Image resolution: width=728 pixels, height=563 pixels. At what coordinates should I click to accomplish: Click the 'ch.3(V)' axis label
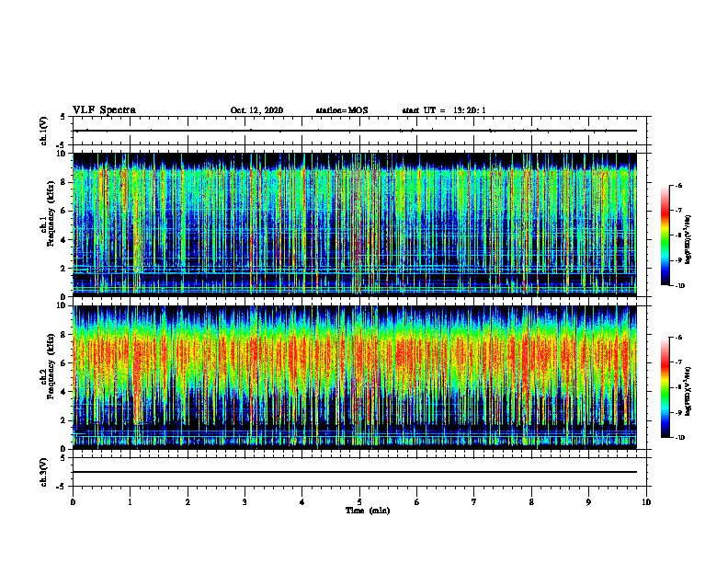pos(44,472)
